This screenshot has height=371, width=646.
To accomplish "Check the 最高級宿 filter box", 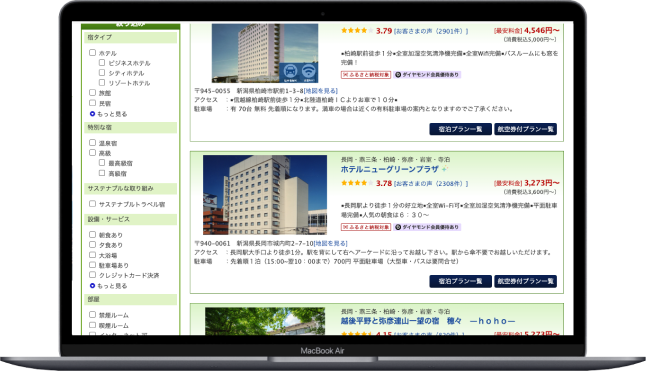I will [x=102, y=163].
